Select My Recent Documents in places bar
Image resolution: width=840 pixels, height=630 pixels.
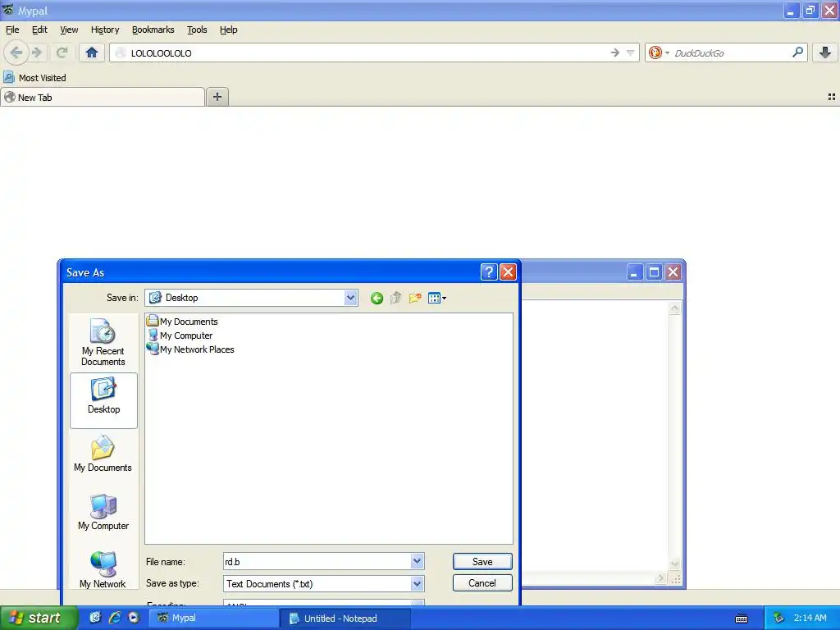[x=103, y=342]
